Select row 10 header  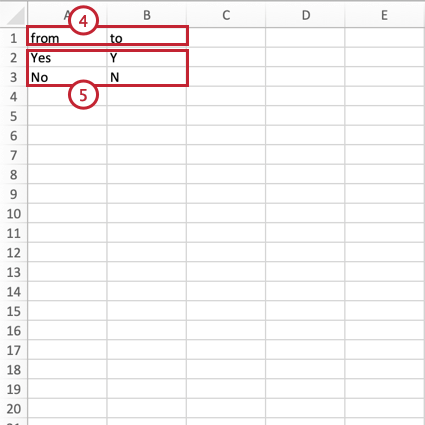click(13, 214)
